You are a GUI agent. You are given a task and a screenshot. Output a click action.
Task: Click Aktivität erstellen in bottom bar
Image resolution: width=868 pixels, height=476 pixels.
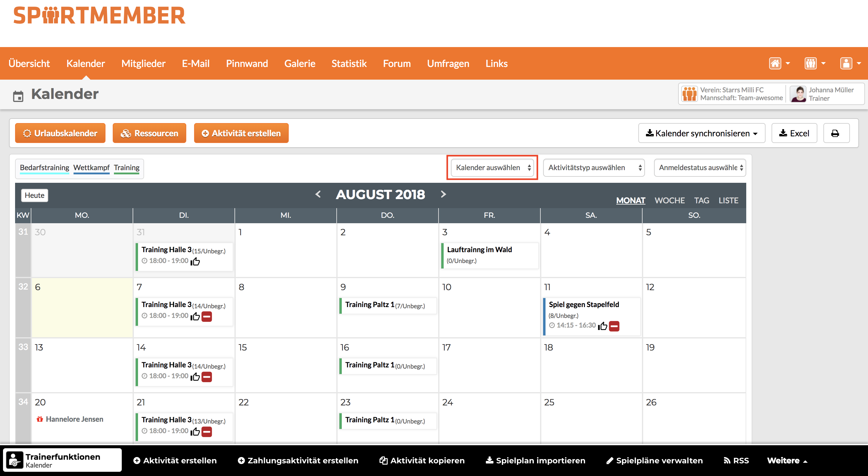(175, 461)
